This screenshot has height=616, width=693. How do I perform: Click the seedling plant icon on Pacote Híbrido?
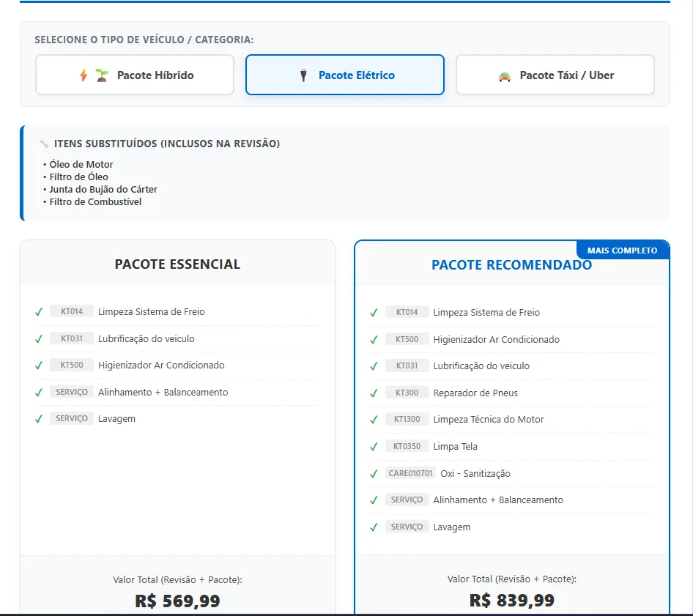coord(102,75)
